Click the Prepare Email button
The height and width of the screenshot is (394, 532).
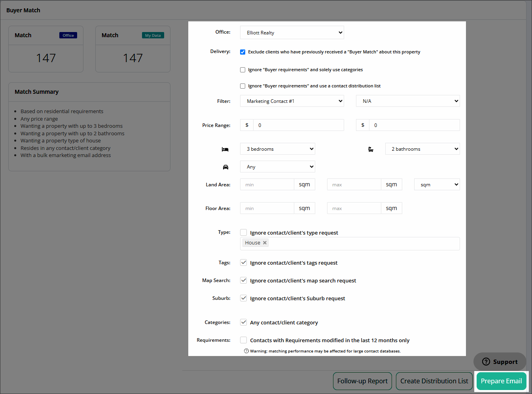coord(502,381)
